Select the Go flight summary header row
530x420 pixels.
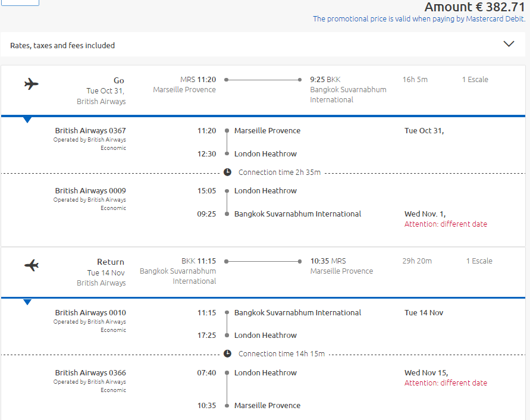pyautogui.click(x=263, y=90)
